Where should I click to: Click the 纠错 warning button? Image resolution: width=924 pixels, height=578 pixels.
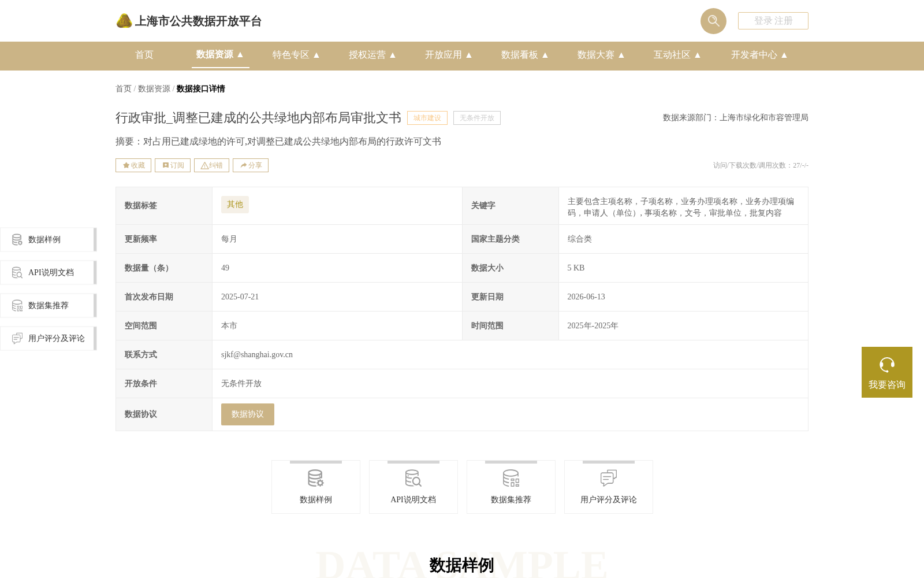pyautogui.click(x=211, y=165)
